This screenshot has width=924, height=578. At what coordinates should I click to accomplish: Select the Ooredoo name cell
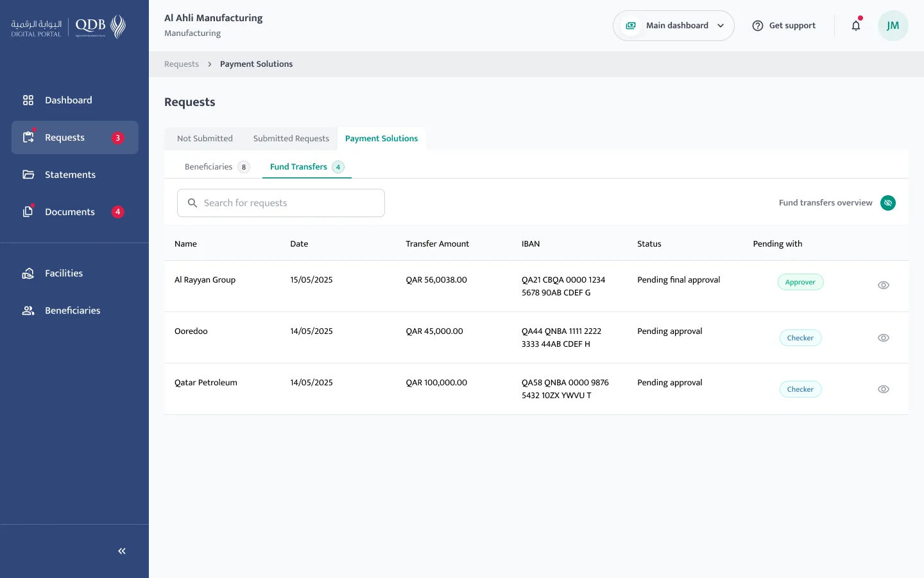(x=191, y=331)
